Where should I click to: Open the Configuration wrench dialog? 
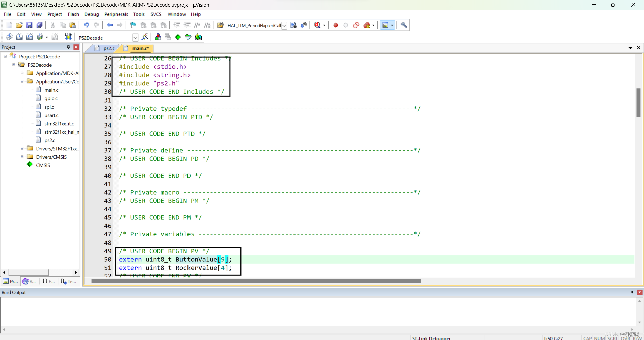coord(404,25)
